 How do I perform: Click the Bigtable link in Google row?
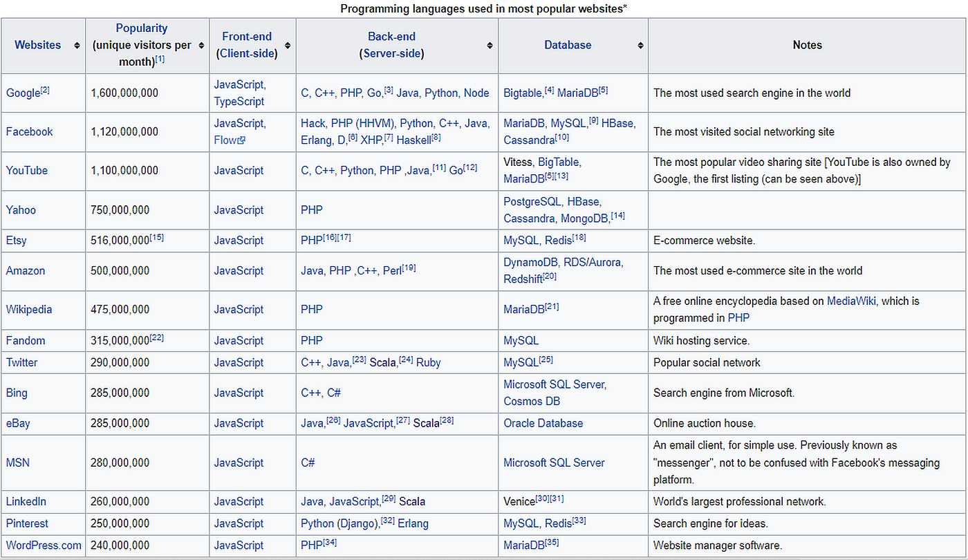(523, 93)
